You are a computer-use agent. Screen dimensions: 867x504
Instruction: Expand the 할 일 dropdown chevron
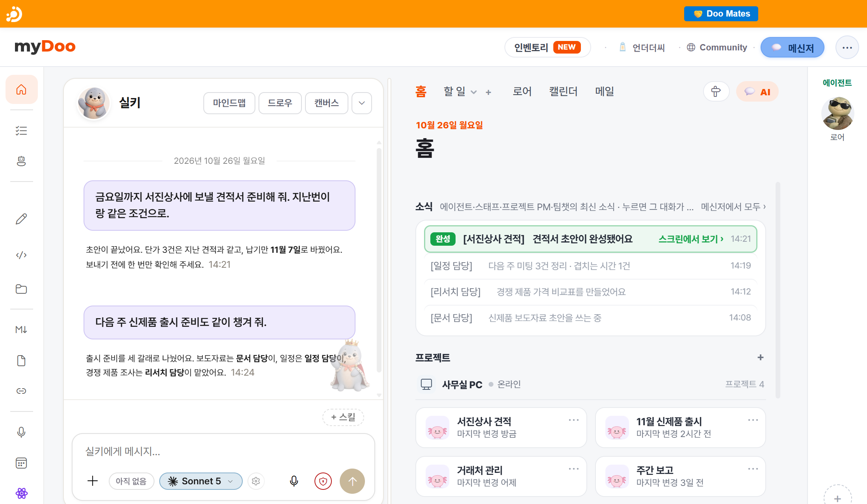tap(474, 92)
